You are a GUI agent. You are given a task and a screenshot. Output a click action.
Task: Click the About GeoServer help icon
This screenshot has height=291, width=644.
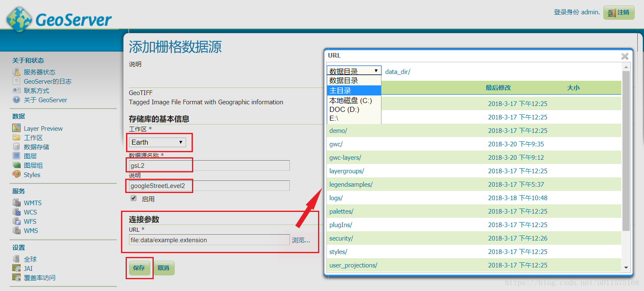point(16,100)
